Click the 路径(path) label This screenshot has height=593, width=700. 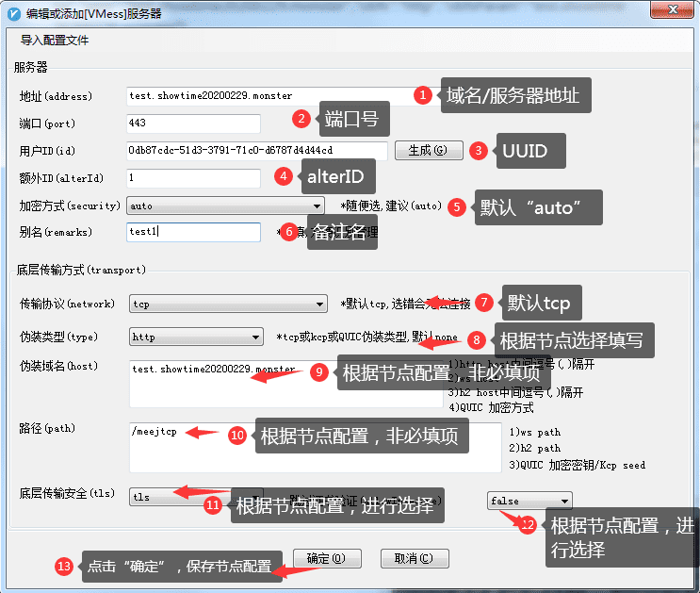click(47, 429)
